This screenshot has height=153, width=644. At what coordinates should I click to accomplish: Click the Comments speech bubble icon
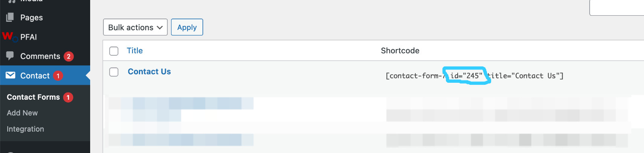coord(10,56)
